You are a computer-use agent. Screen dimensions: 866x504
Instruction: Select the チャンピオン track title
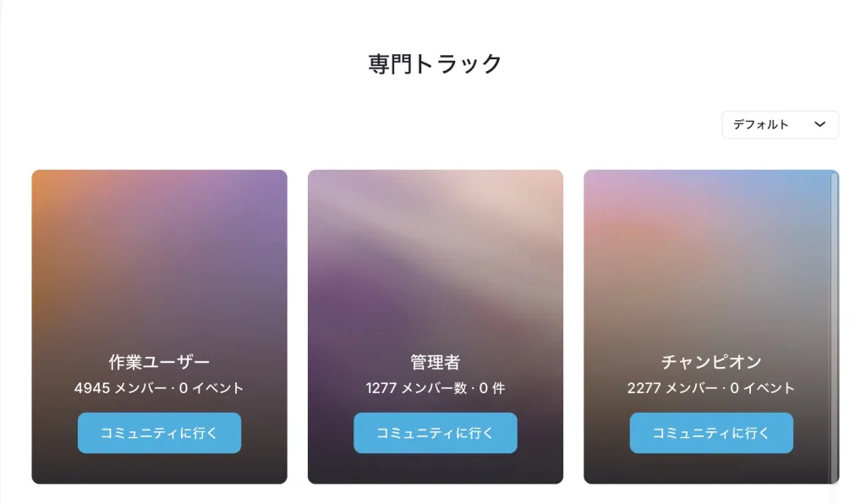click(x=711, y=363)
